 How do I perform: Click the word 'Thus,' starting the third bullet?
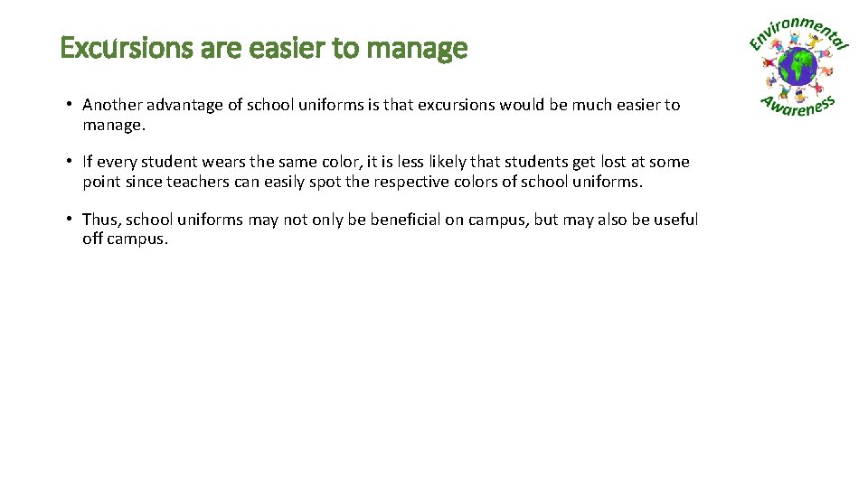(102, 220)
